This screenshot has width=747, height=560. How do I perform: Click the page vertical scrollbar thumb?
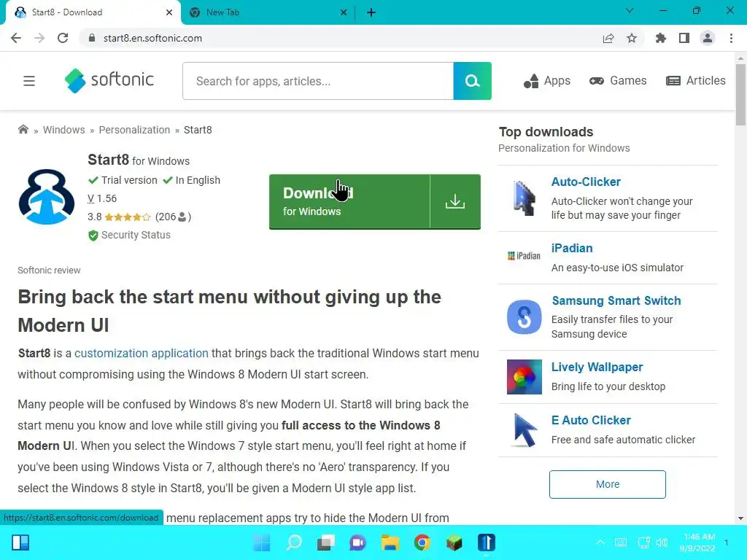tap(740, 95)
